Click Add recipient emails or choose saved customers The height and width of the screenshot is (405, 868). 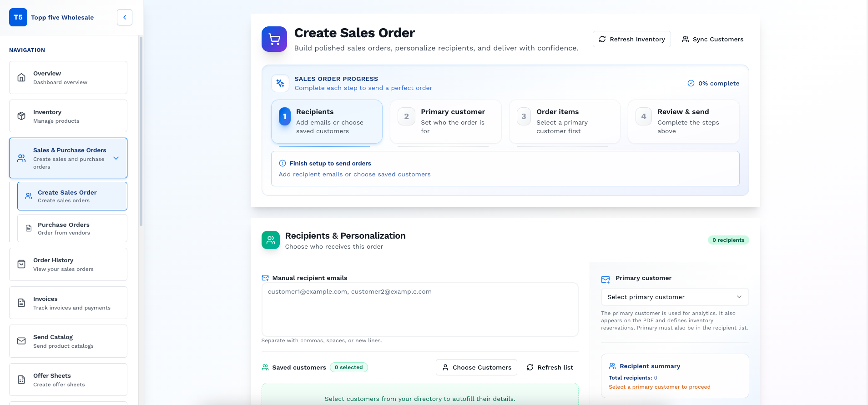[x=354, y=174]
